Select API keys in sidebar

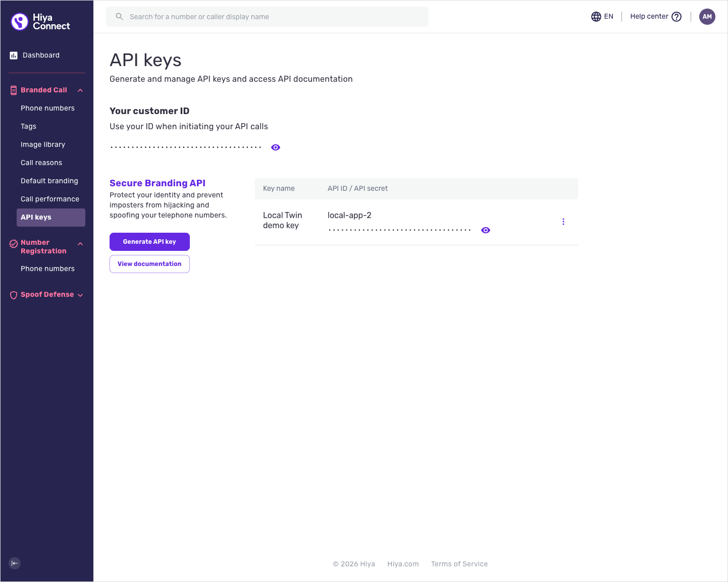[x=51, y=218]
